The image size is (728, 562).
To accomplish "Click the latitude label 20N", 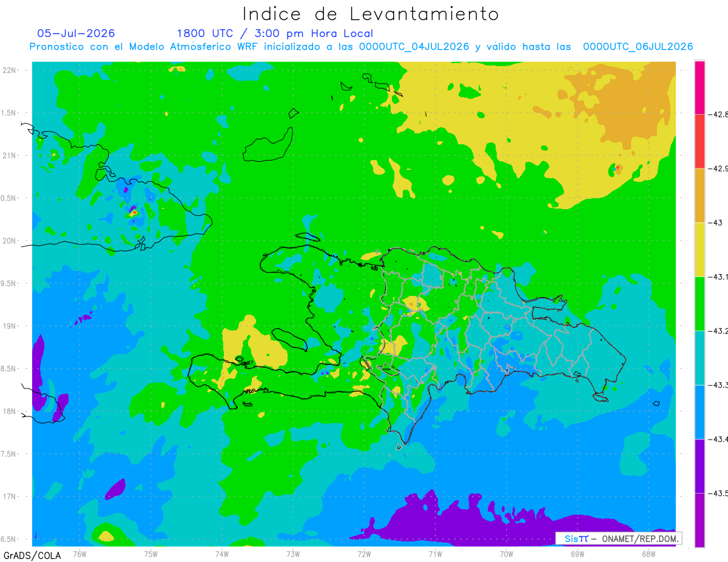I will pos(10,241).
